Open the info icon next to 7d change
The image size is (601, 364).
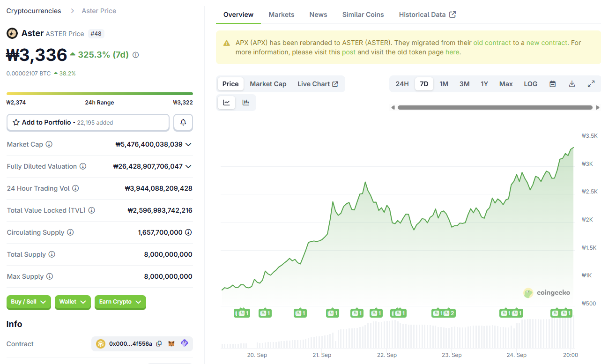click(x=136, y=55)
